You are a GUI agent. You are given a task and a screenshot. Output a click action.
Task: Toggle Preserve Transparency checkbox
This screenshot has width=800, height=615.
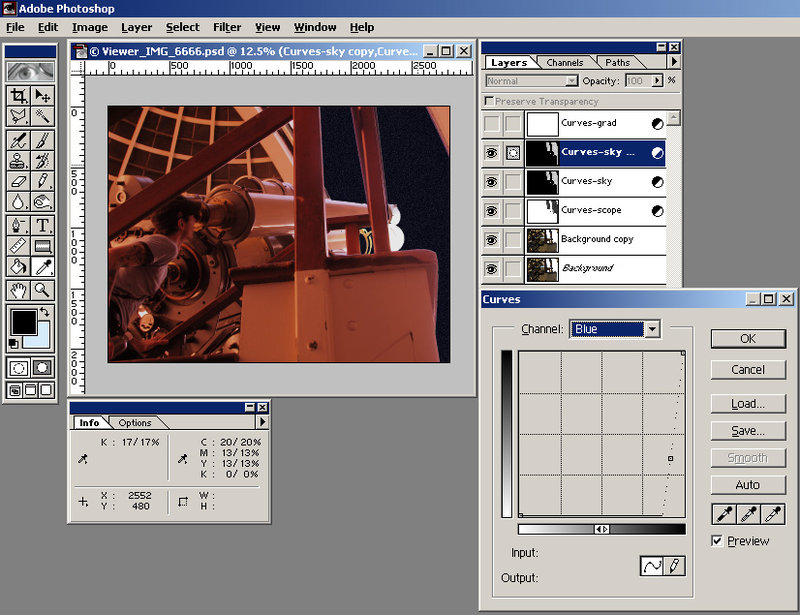pos(489,101)
